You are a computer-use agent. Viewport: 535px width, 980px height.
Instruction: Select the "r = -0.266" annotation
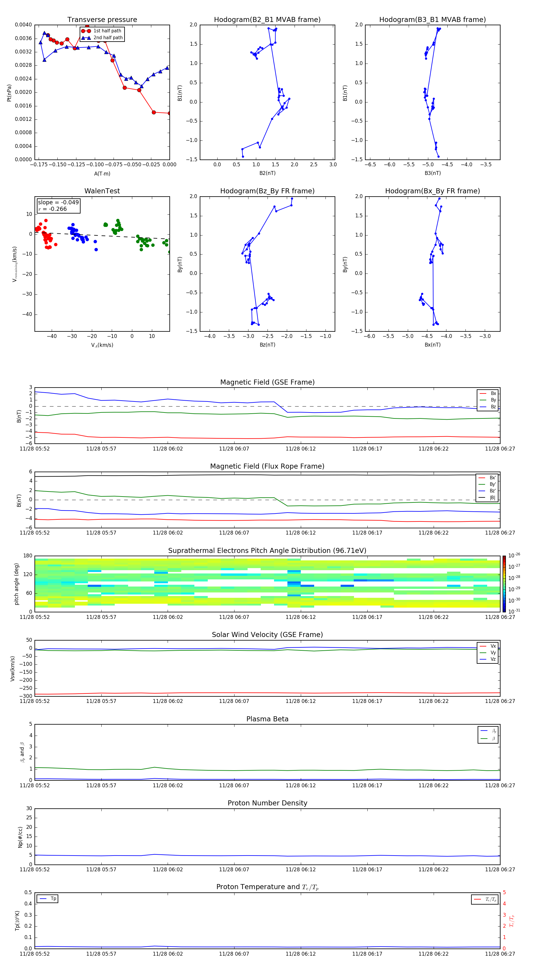[x=53, y=209]
